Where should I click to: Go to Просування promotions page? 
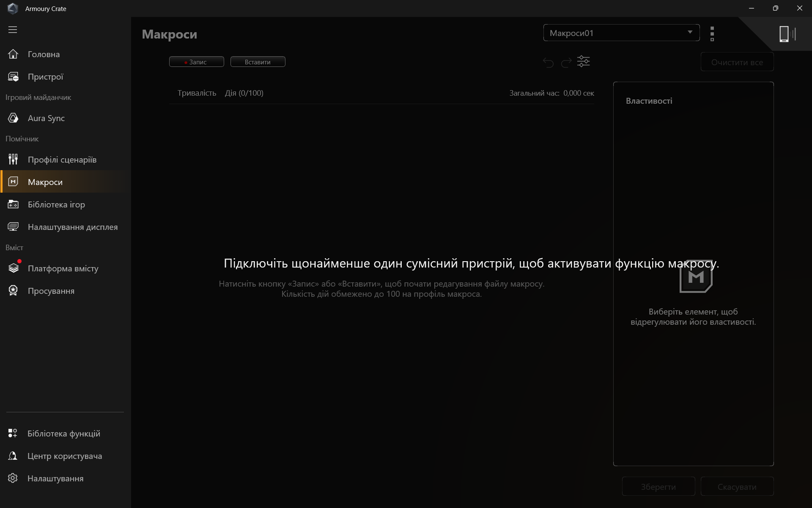click(51, 291)
